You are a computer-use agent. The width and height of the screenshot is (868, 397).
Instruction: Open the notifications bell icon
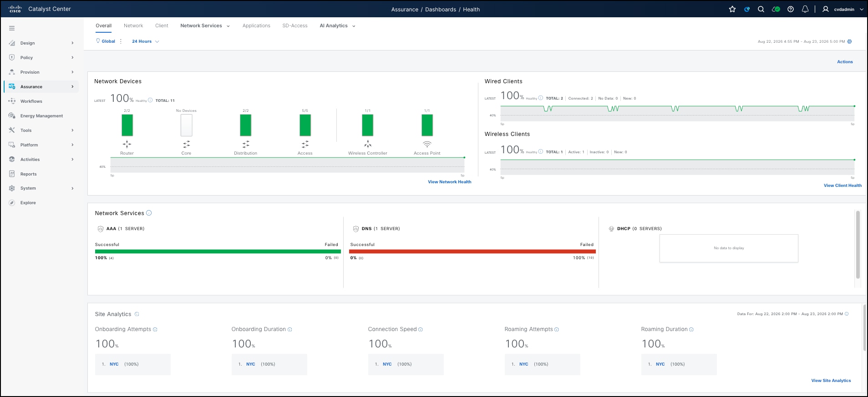[805, 9]
